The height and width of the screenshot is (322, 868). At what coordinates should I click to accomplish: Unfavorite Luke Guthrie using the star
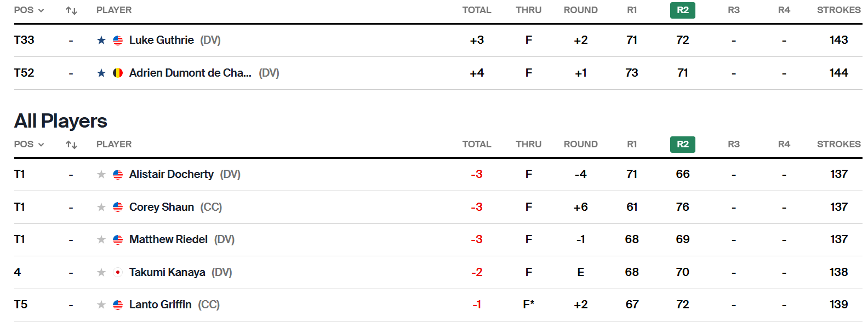[x=101, y=40]
